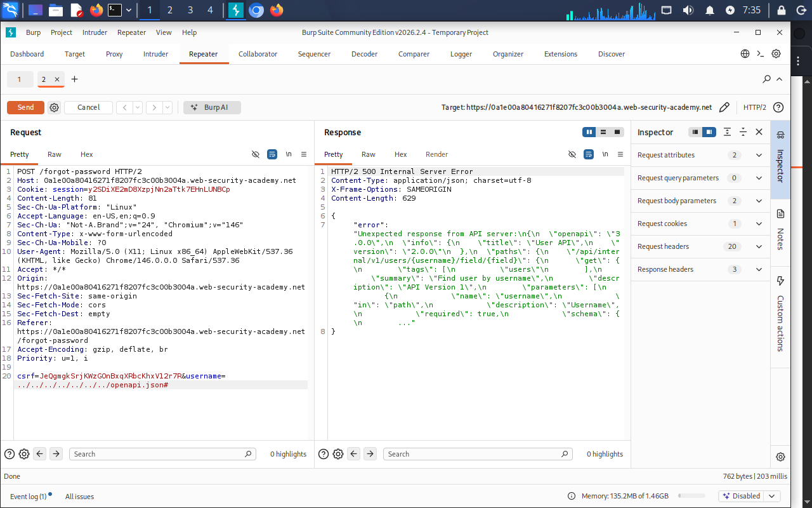Switch Inspector to compact layout
The height and width of the screenshot is (508, 812).
696,132
